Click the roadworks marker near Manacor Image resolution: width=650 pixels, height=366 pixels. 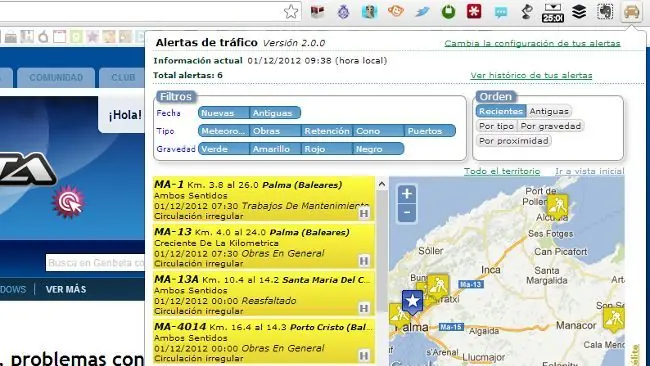(614, 319)
